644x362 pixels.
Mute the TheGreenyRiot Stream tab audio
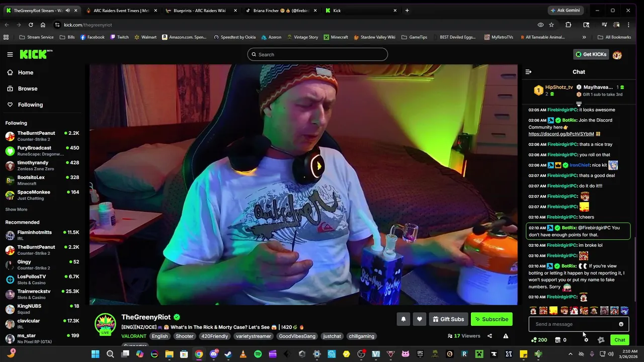(x=67, y=11)
